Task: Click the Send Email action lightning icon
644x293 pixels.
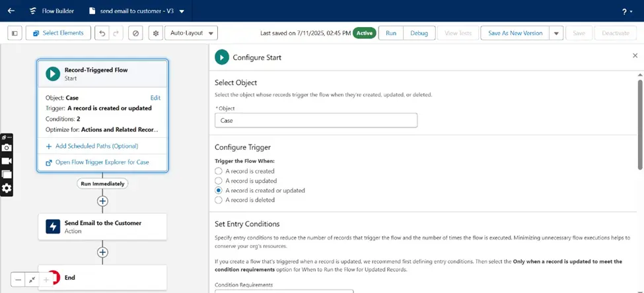Action: pos(53,226)
